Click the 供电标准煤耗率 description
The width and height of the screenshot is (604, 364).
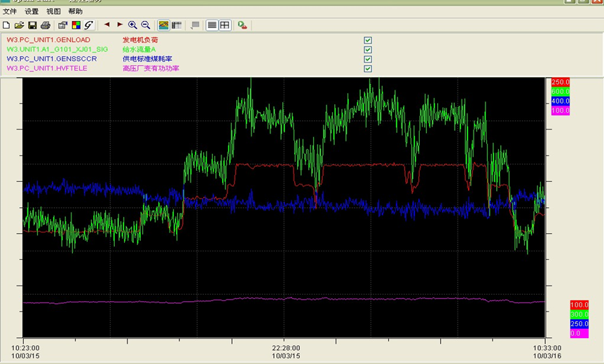point(147,59)
